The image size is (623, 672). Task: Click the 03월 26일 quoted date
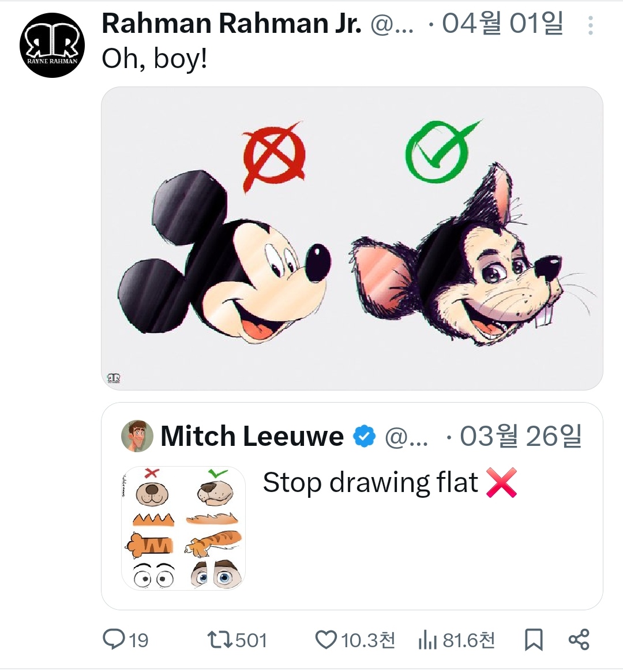click(520, 437)
